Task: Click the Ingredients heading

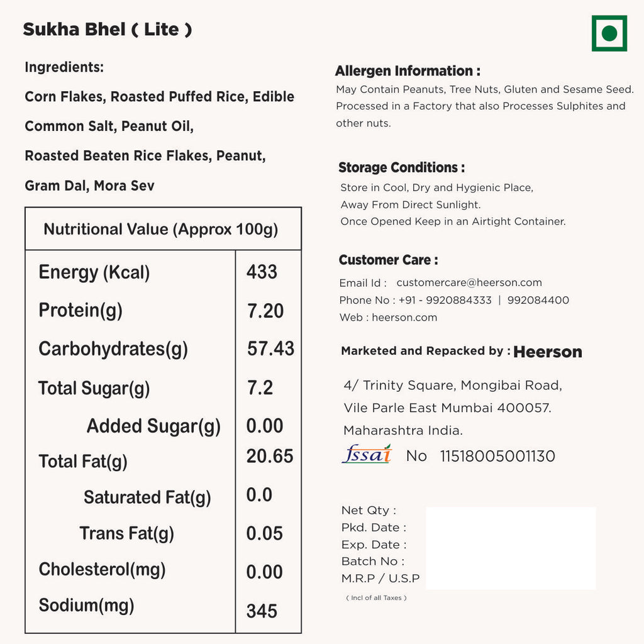Action: [64, 67]
